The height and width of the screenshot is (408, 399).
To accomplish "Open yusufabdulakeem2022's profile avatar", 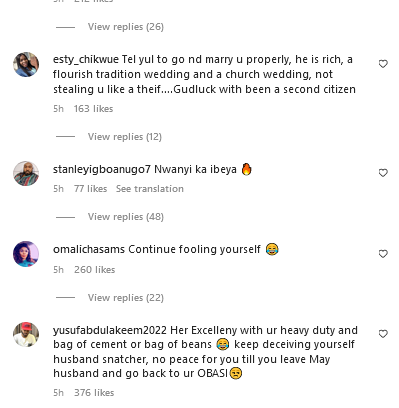I will point(26,334).
